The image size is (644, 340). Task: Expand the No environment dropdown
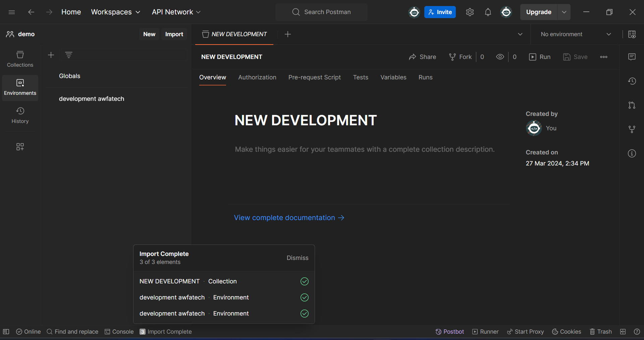576,34
